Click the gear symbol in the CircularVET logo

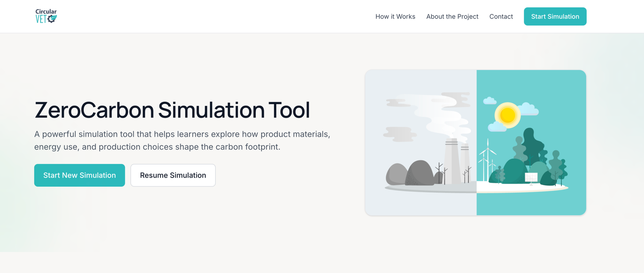[51, 19]
